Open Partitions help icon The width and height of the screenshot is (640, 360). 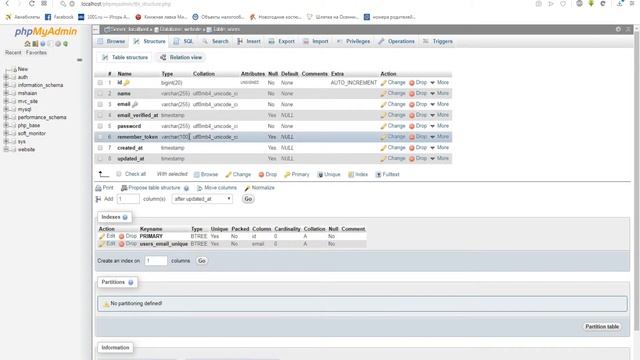coord(131,282)
